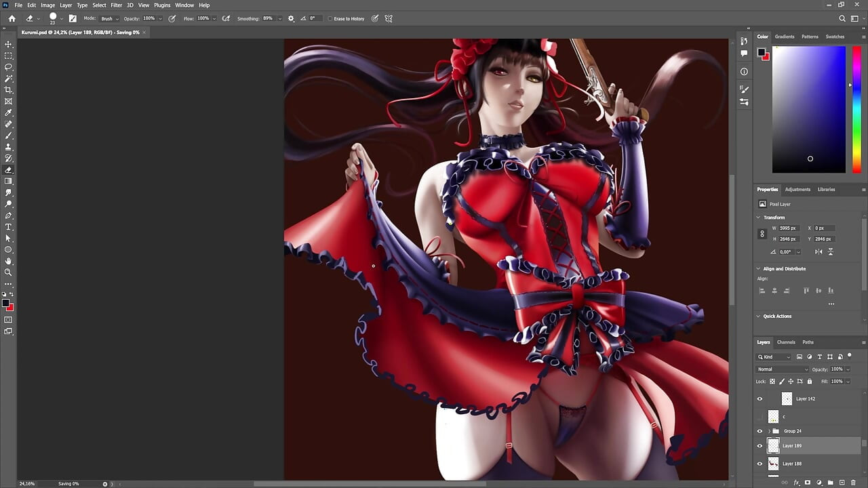This screenshot has height=488, width=868.
Task: Select the Clone Stamp tool
Action: [9, 147]
